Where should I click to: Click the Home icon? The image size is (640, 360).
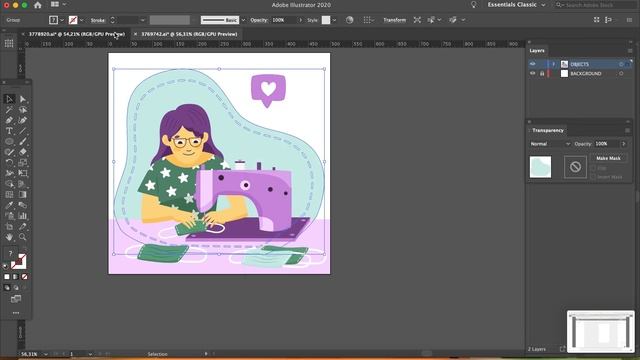coord(38,5)
